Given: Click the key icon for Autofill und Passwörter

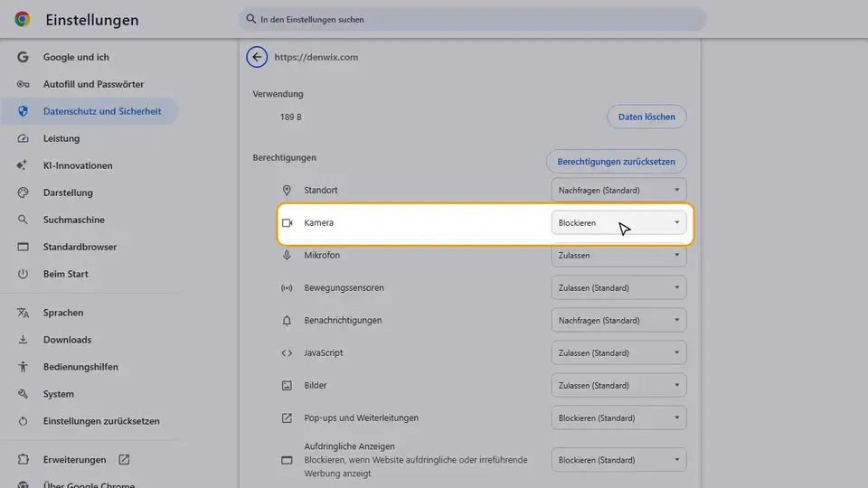Looking at the screenshot, I should pyautogui.click(x=23, y=84).
